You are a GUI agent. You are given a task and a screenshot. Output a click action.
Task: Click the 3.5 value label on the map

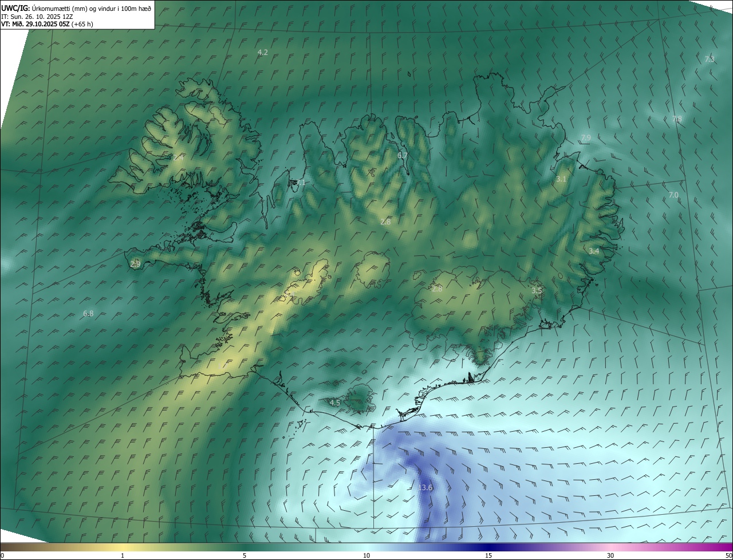537,291
